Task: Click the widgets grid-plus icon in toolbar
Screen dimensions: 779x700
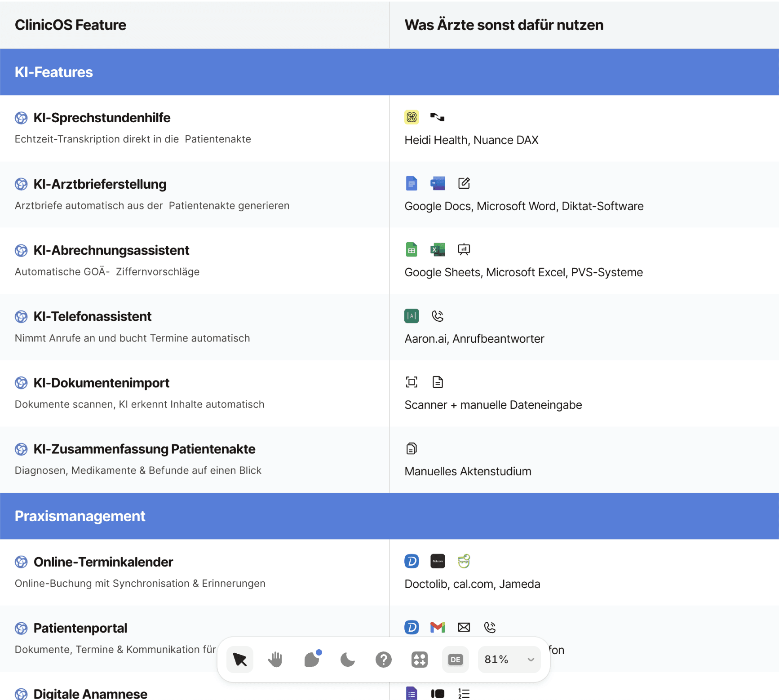Action: 420,660
